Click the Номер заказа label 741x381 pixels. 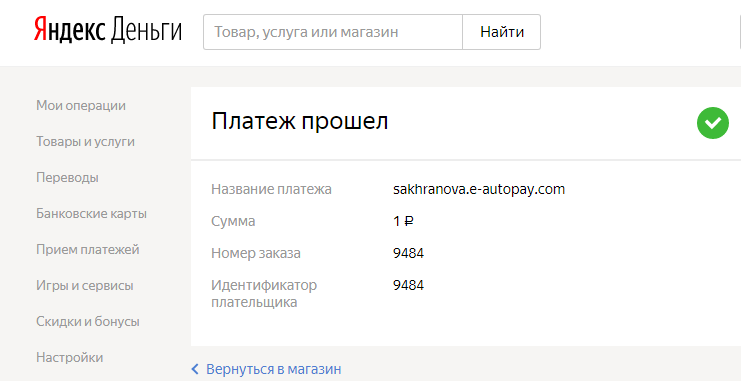click(256, 253)
